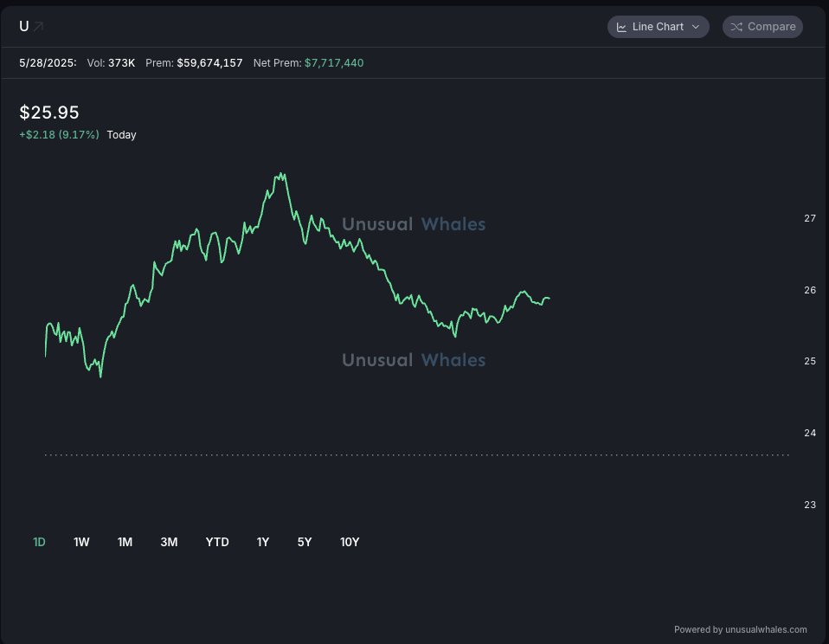Select the 1Y time range tab
Screen dimensions: 829x644
click(263, 542)
